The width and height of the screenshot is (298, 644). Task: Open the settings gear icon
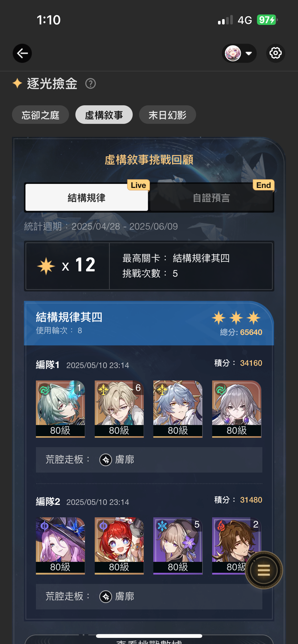tap(276, 53)
